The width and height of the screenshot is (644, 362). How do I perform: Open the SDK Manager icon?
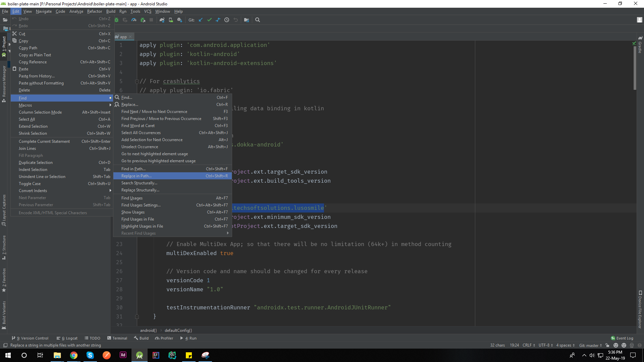179,20
